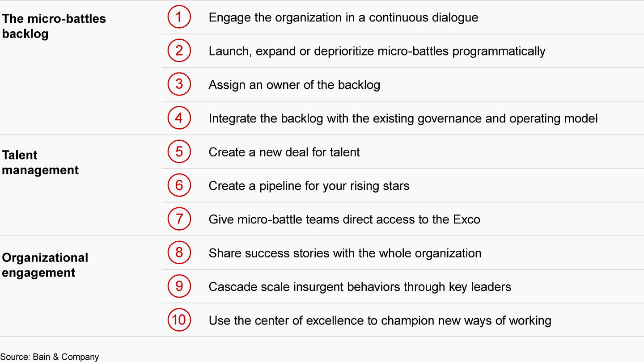Select 'Give micro-battle teams direct access' line
This screenshot has height=362, width=644.
pyautogui.click(x=344, y=219)
